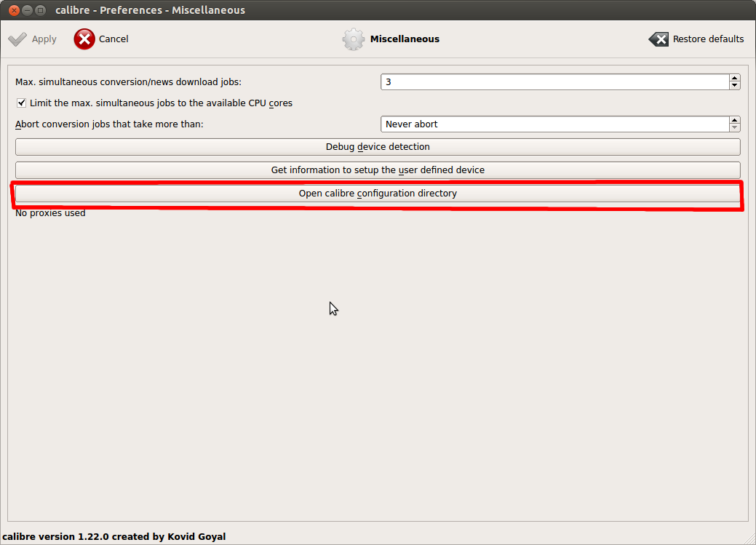Click the green checkmark Apply icon
756x545 pixels.
17,39
